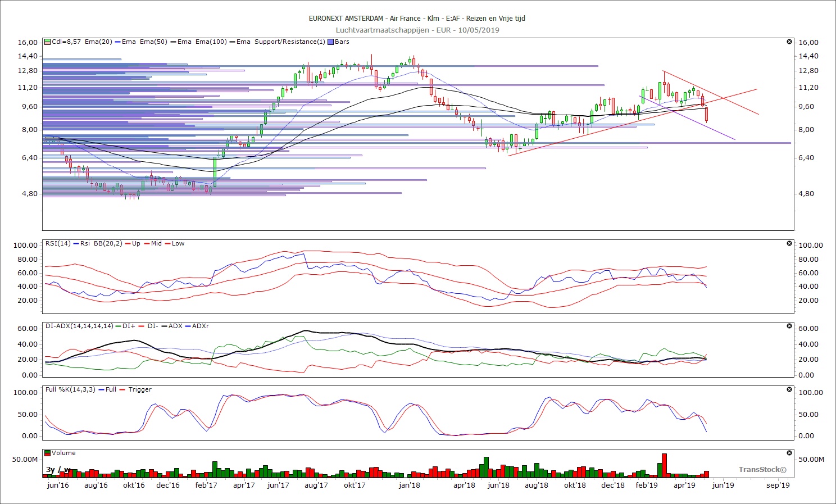Image resolution: width=836 pixels, height=504 pixels.
Task: Click the okt'18 date label
Action: coord(575,485)
